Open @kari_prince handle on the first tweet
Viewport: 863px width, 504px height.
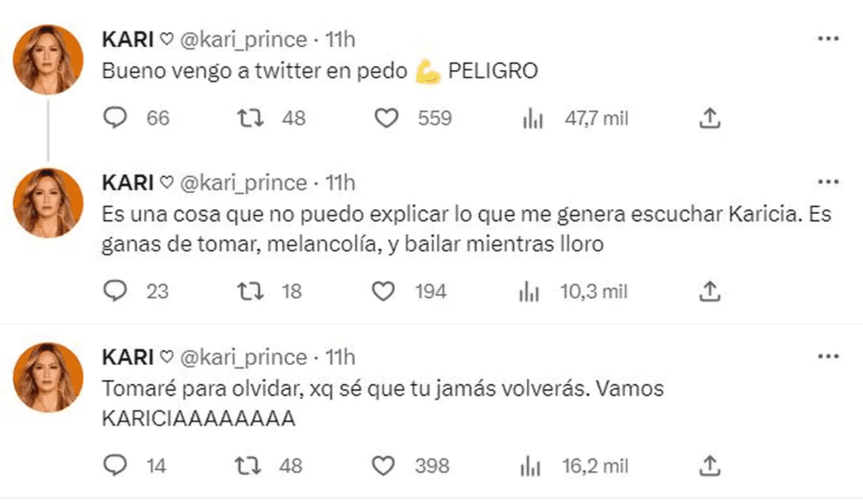(243, 40)
